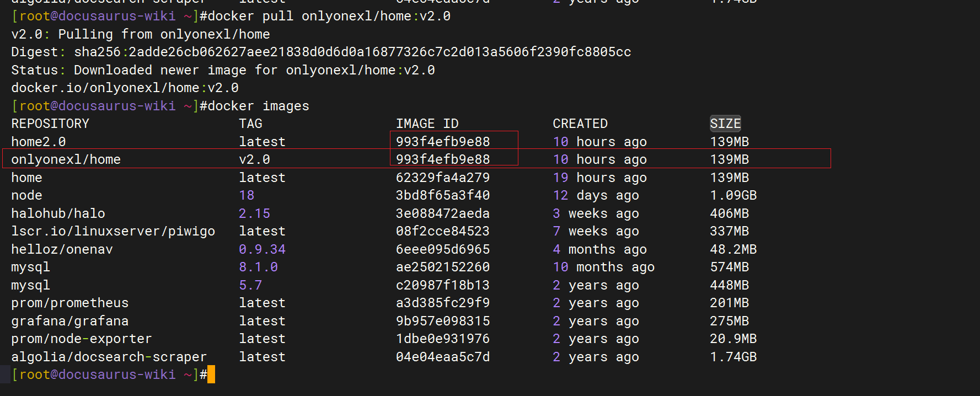
Task: Click the 0.9.34 tag
Action: click(262, 249)
